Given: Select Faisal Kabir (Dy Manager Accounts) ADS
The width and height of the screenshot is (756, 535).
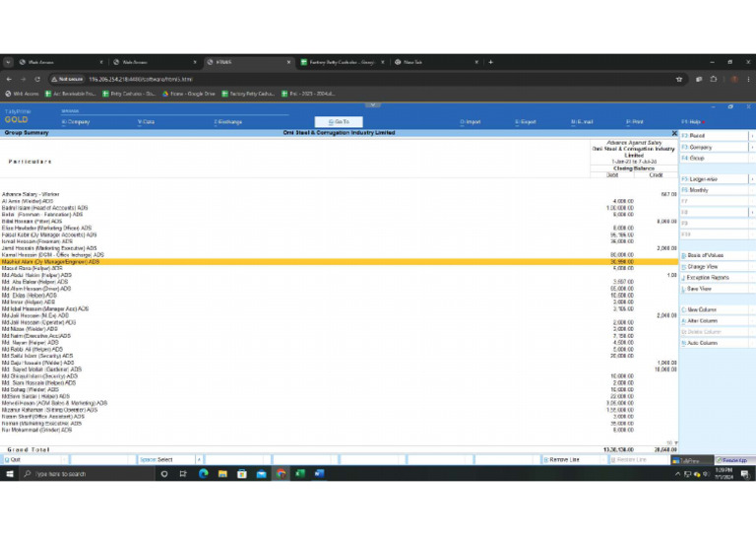Looking at the screenshot, I should [339, 234].
